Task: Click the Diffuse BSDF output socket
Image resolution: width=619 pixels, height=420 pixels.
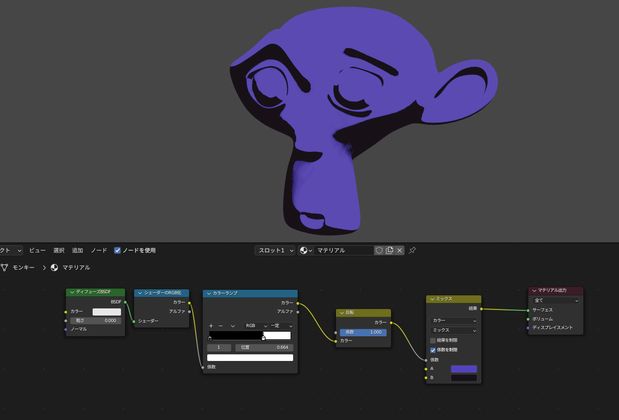Action: click(125, 302)
